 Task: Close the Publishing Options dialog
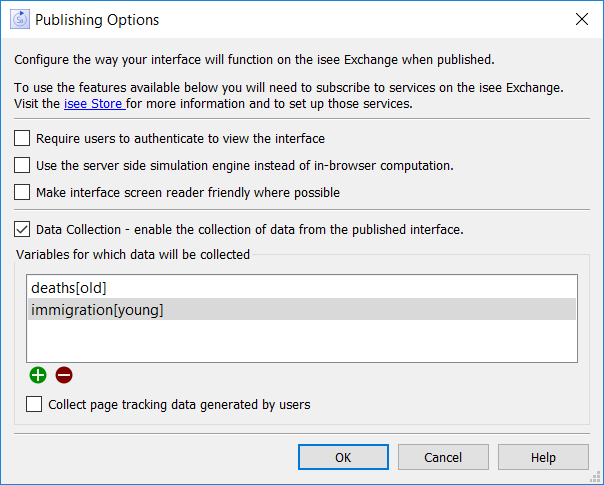pos(582,19)
